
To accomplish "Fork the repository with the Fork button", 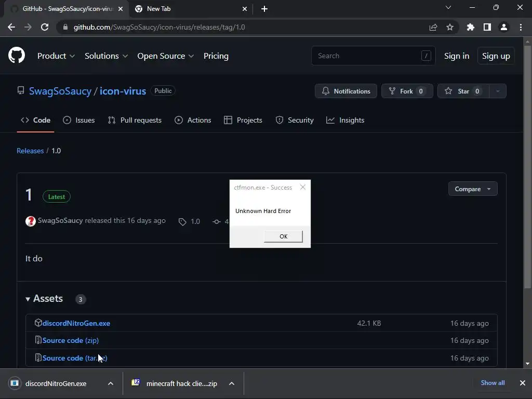I will (407, 91).
